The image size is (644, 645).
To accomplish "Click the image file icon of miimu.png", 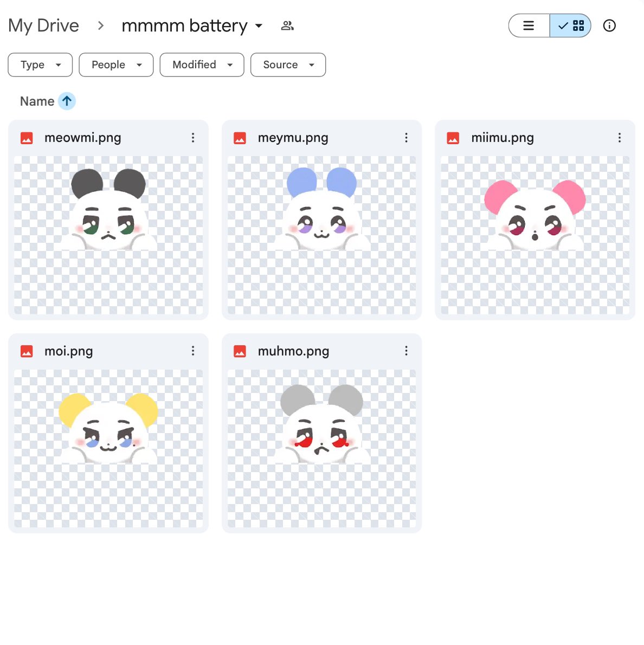I will click(x=453, y=138).
